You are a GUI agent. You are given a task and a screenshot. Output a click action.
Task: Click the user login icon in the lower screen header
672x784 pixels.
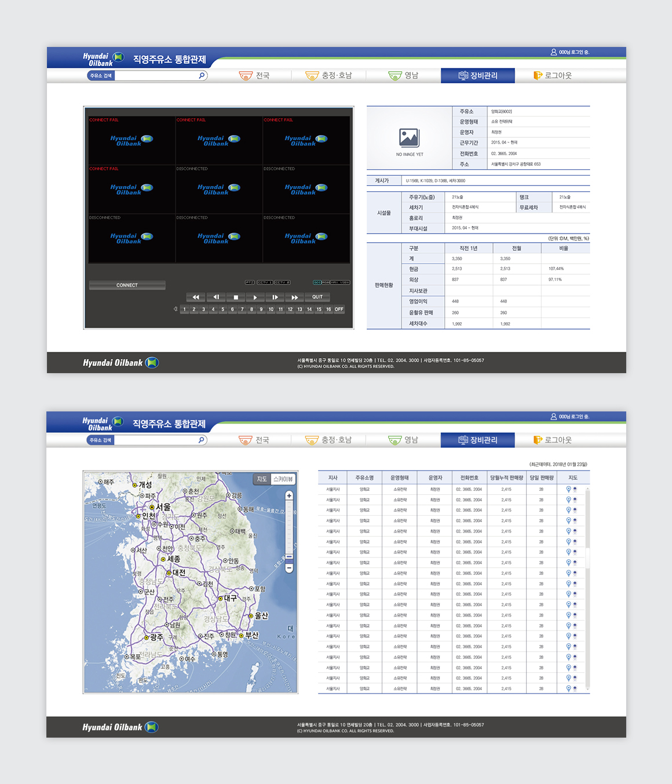click(x=554, y=417)
